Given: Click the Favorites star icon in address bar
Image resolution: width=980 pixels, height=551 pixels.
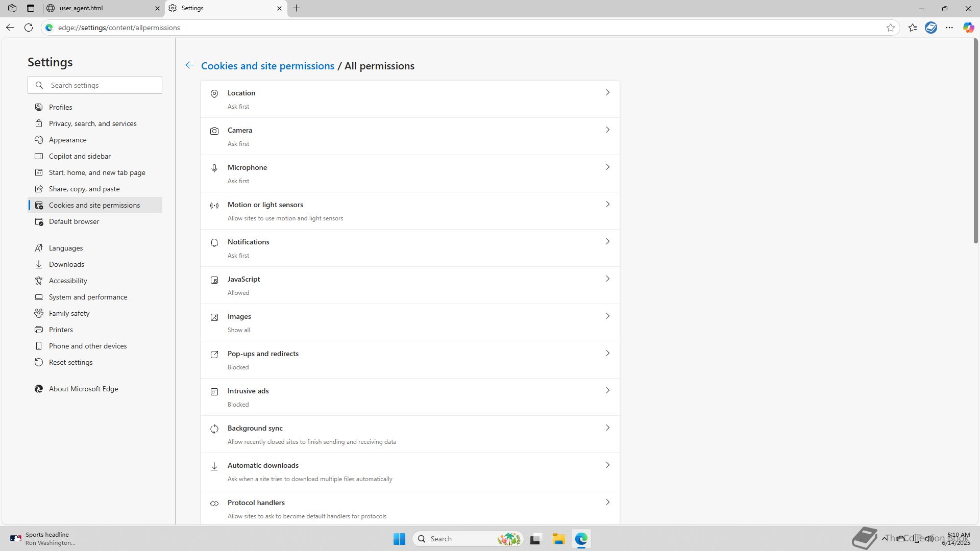Looking at the screenshot, I should click(891, 28).
